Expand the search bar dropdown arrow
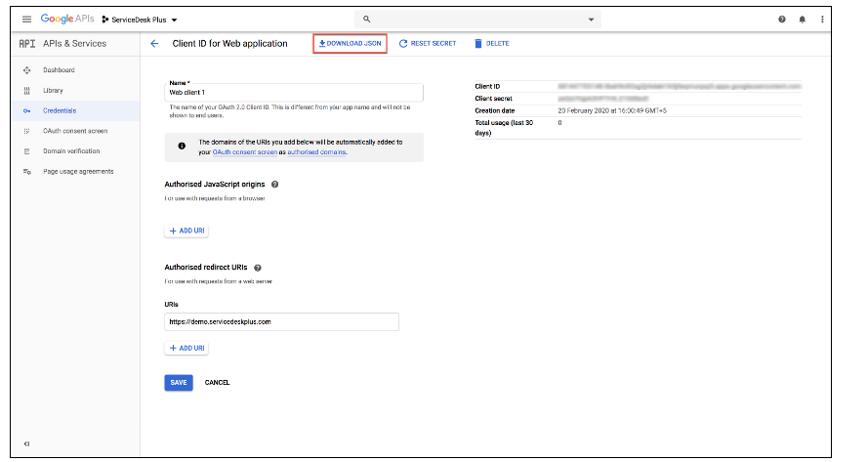The height and width of the screenshot is (462, 868). point(591,20)
